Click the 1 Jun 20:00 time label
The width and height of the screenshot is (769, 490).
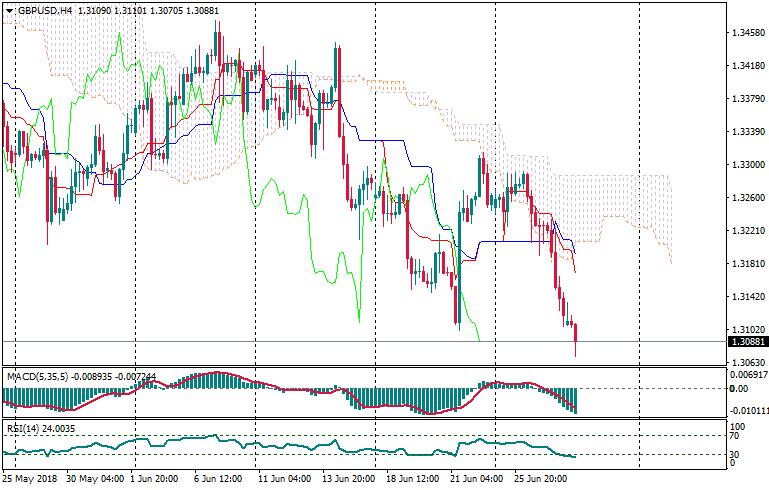click(155, 479)
